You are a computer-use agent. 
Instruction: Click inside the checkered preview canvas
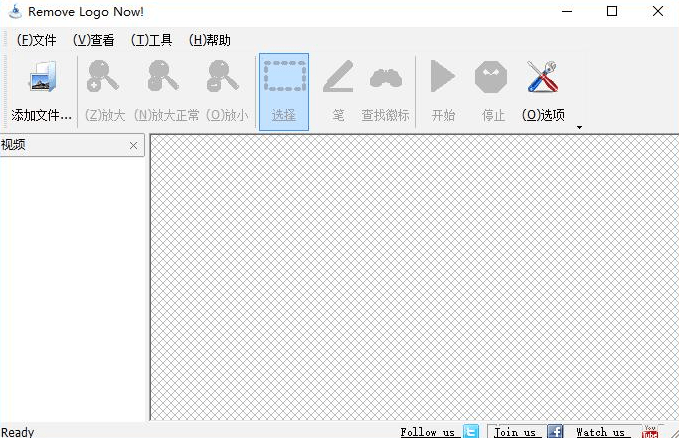414,277
